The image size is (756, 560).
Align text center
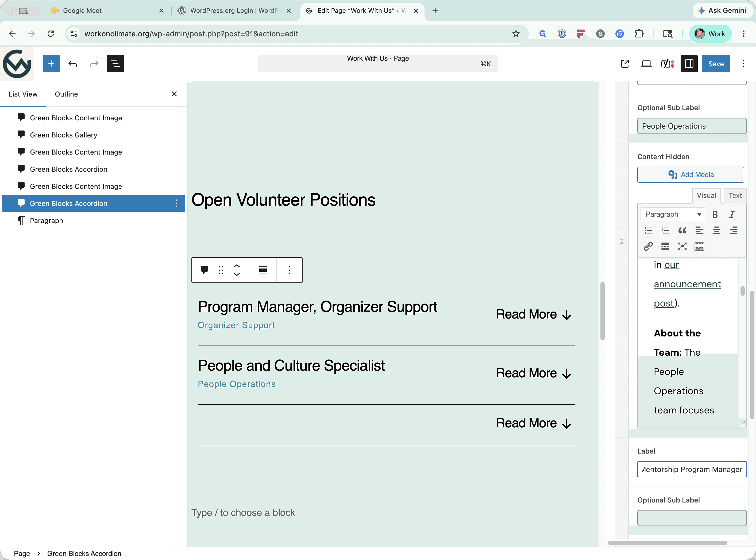point(716,231)
